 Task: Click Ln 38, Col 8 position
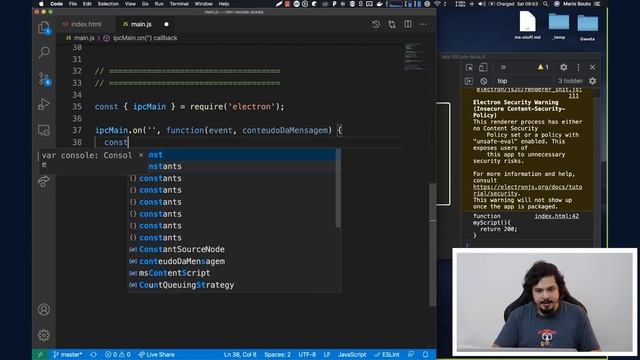tap(240, 355)
